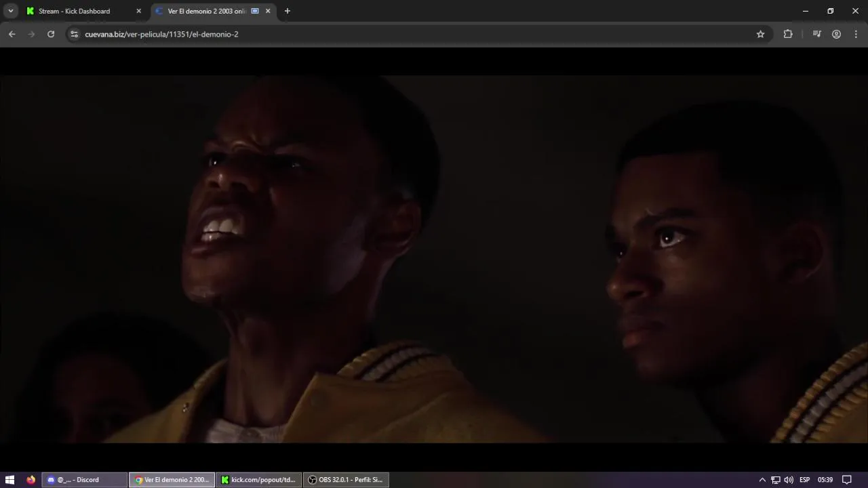868x488 pixels.
Task: Open the volume speaker tray icon
Action: tap(789, 480)
